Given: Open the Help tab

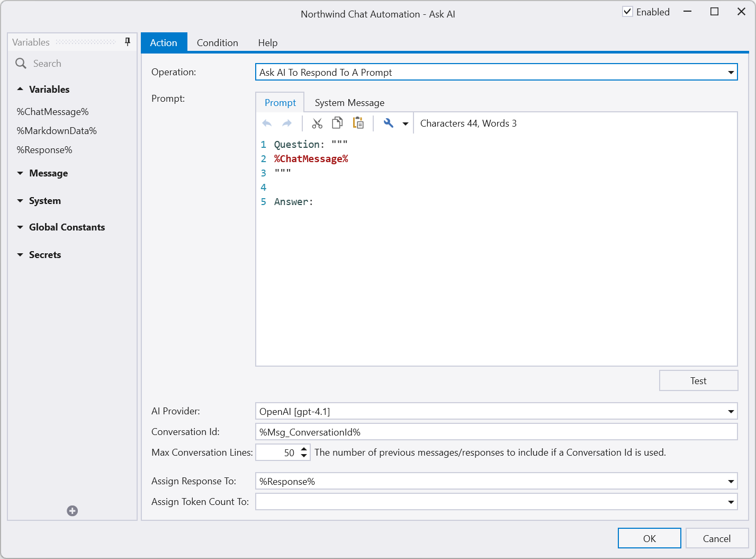Looking at the screenshot, I should (268, 42).
